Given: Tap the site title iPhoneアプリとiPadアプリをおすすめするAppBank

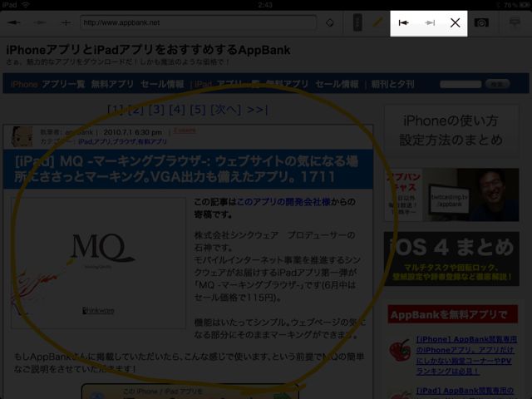Looking at the screenshot, I should click(148, 50).
